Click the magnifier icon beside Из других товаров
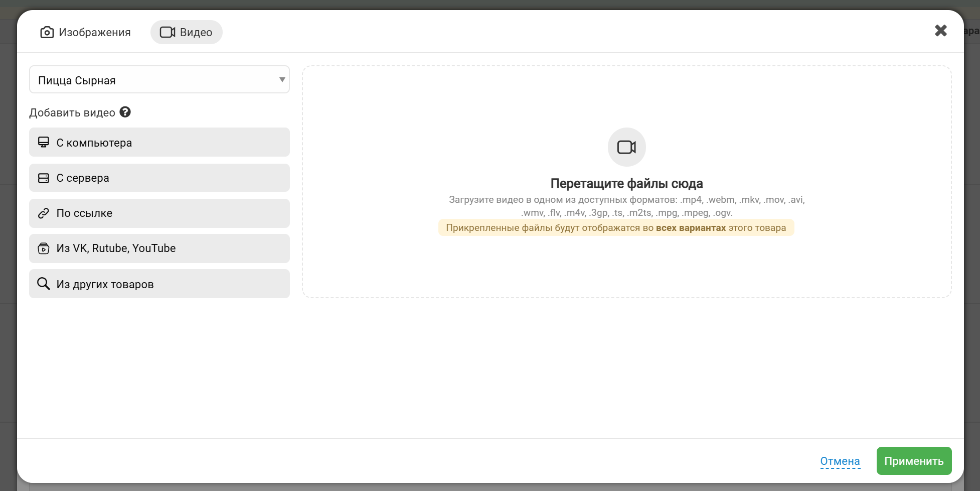 coord(44,284)
